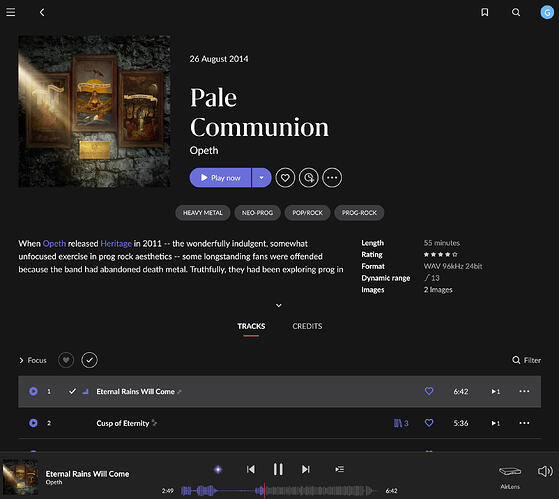This screenshot has height=499, width=559.
Task: Favorite Cusp of Eternity heart
Action: 429,423
